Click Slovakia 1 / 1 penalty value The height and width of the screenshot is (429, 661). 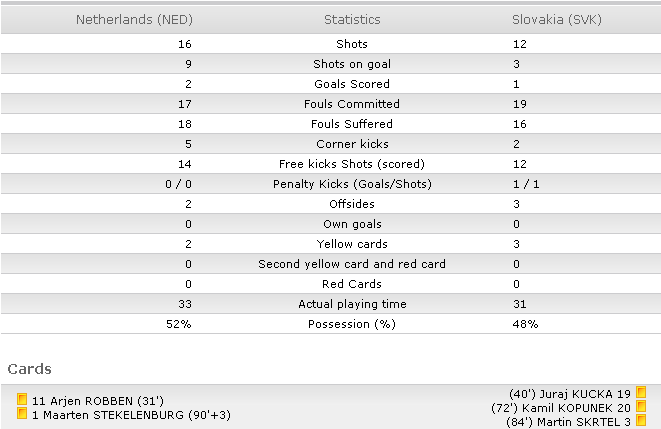[526, 184]
